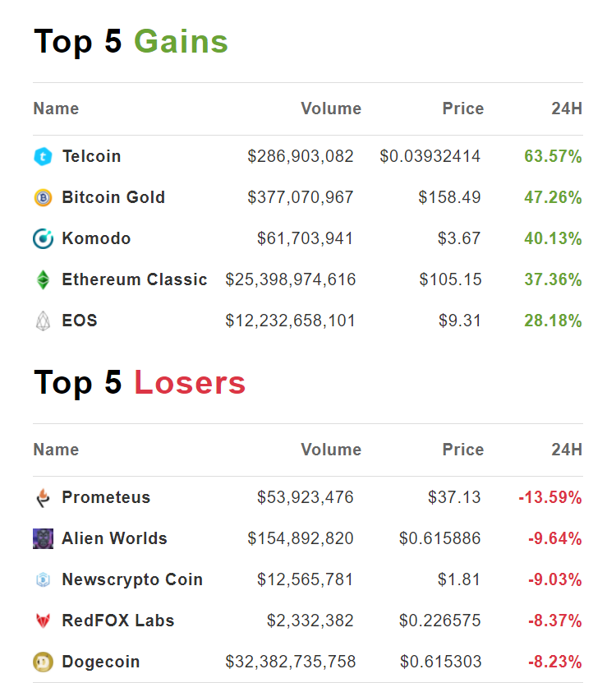
Task: Sort gainers by the Volume column header
Action: (x=331, y=108)
